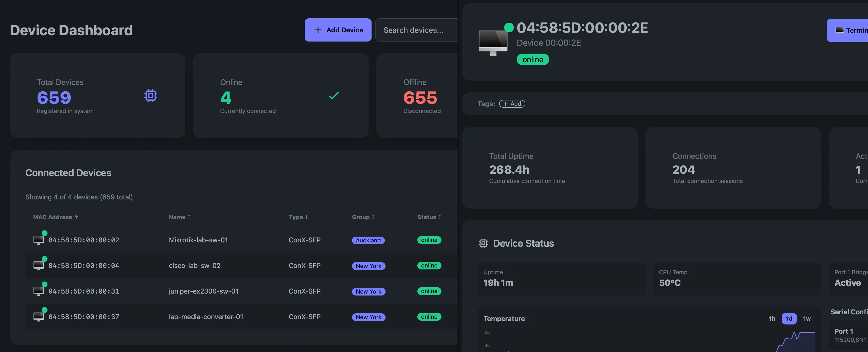Click the CPU Temp 50°C value
The image size is (868, 352).
(670, 283)
